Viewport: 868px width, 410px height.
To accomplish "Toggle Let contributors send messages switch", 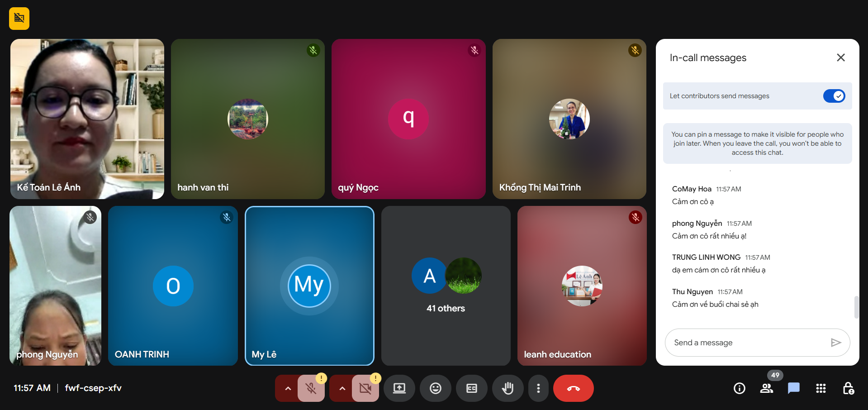I will (x=834, y=96).
